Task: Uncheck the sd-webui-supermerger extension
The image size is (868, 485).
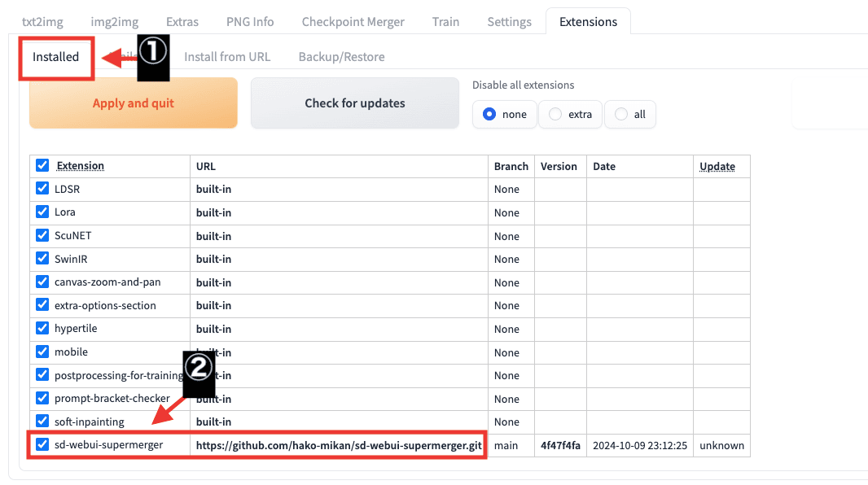Action: click(42, 445)
